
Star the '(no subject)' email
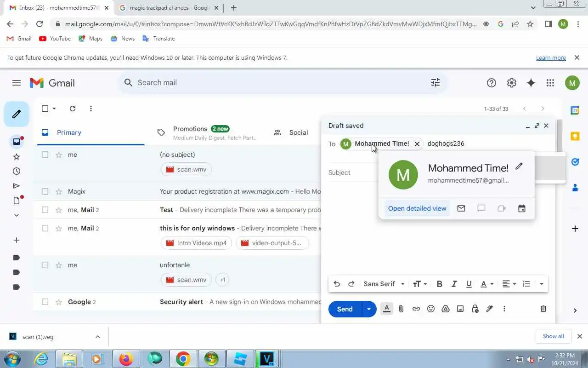58,155
